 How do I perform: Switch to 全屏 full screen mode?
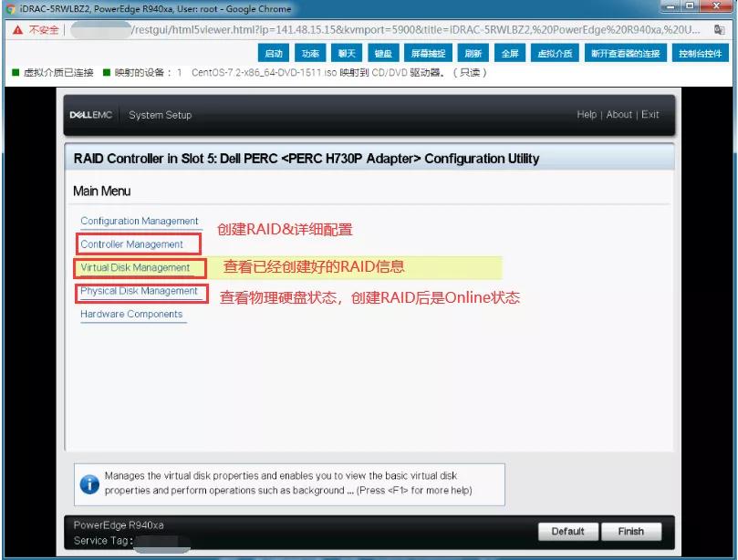(x=510, y=53)
